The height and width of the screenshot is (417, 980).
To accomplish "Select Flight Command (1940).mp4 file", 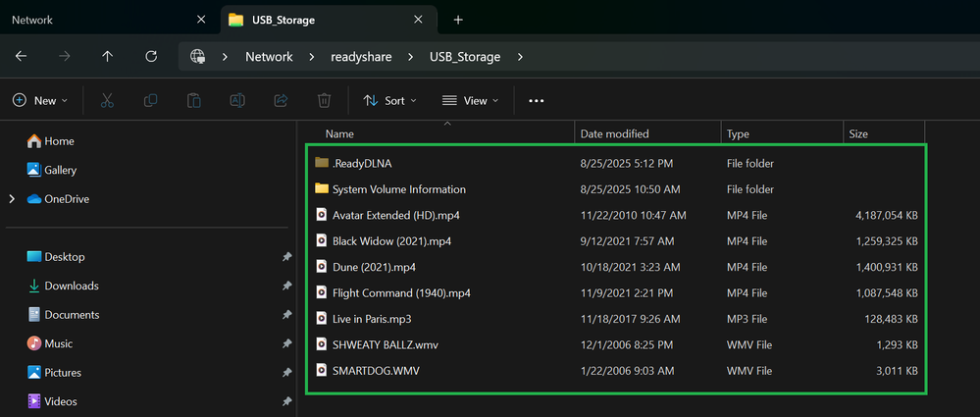I will click(x=616, y=292).
